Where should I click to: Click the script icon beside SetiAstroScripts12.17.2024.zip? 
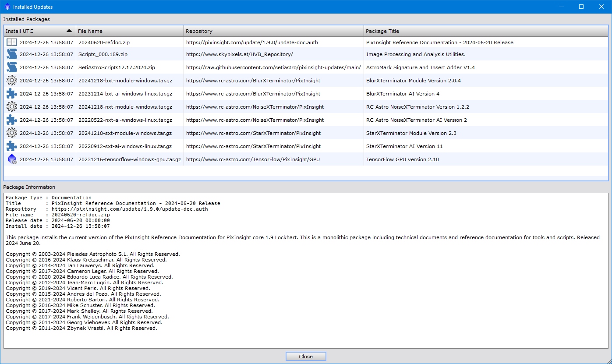coord(12,67)
